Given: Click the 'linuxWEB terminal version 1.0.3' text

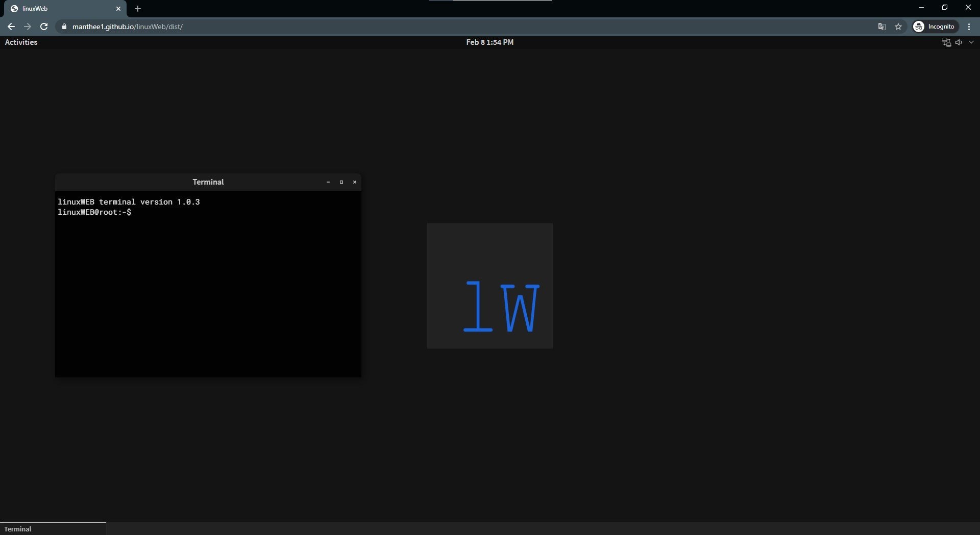Looking at the screenshot, I should pyautogui.click(x=129, y=202).
